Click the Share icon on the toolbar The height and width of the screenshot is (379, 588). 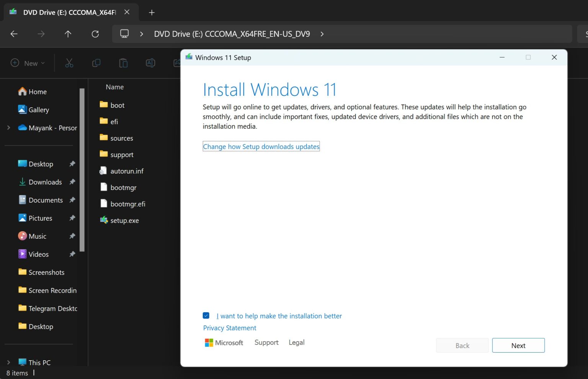click(x=177, y=63)
